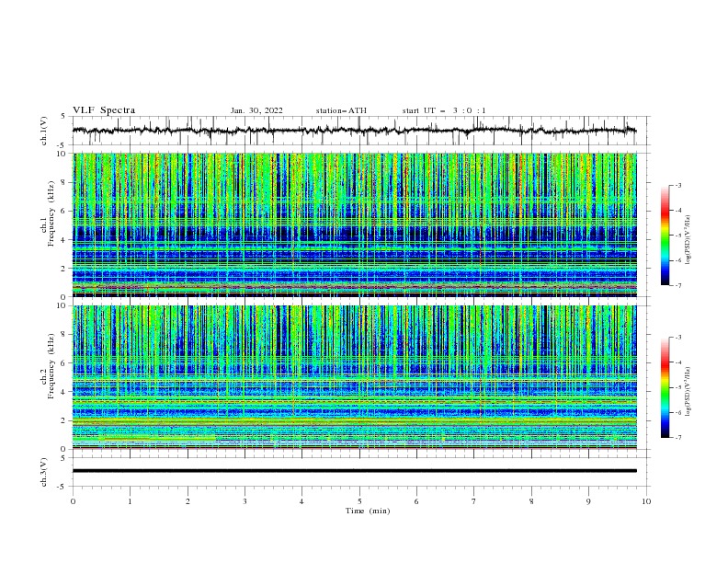Screen dimensions: 728x563
Task: Click time axis tick label "9"
Action: click(588, 501)
